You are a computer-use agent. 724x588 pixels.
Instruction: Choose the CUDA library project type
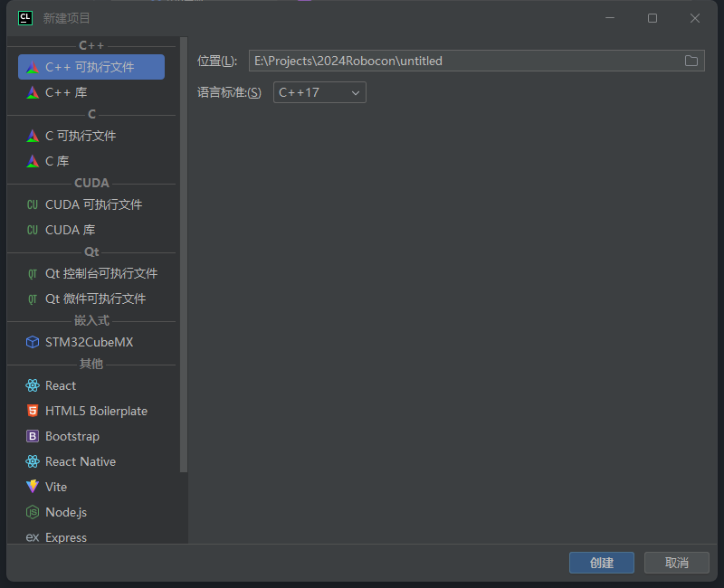[70, 230]
